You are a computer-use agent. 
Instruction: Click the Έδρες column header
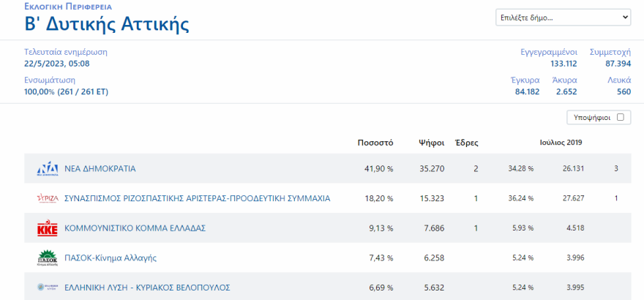466,143
